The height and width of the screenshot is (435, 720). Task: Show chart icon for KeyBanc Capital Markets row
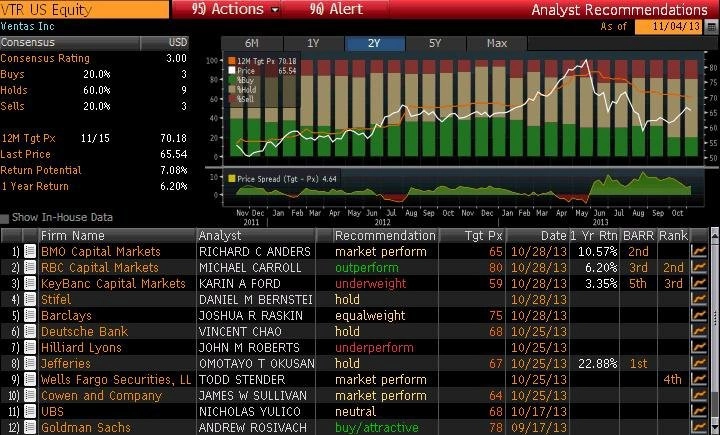pyautogui.click(x=698, y=283)
